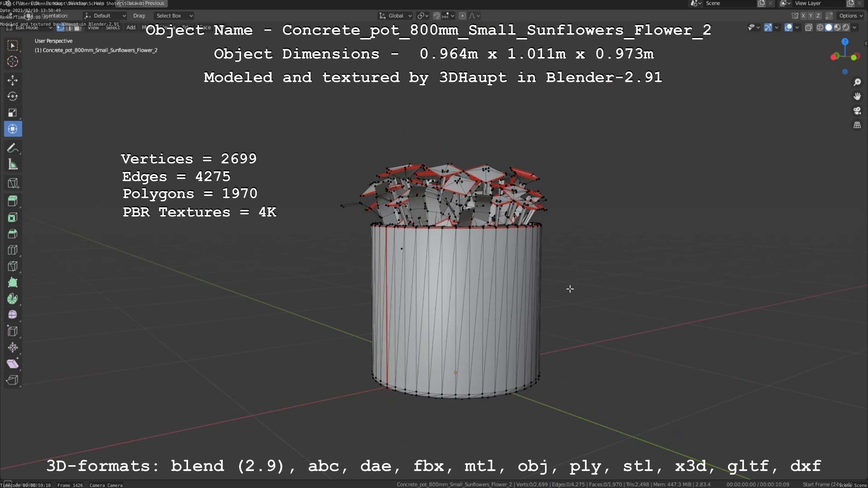Toggle Z axis mirror

point(818,16)
